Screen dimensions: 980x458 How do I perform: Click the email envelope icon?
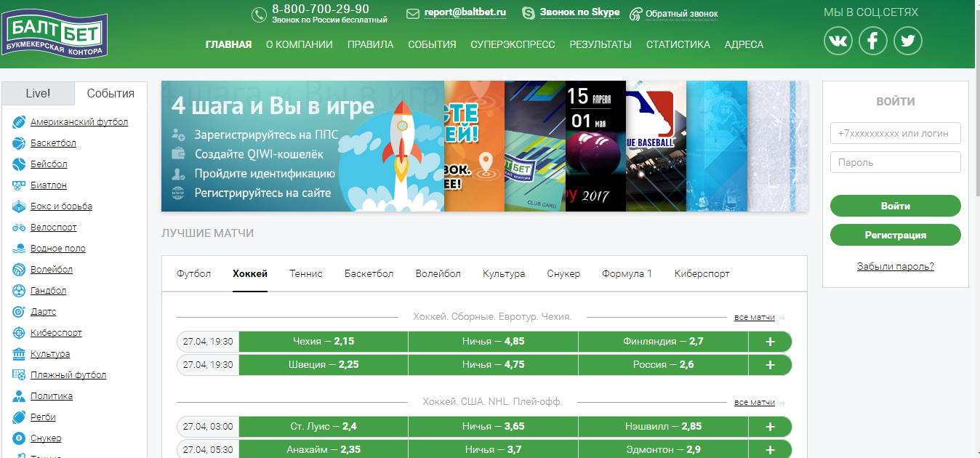[x=413, y=13]
